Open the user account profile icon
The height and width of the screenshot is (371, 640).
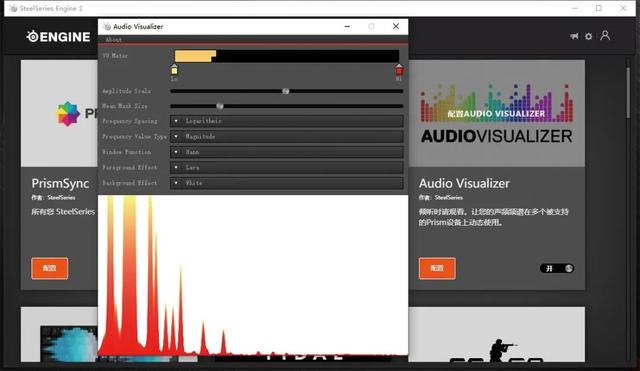pyautogui.click(x=605, y=36)
